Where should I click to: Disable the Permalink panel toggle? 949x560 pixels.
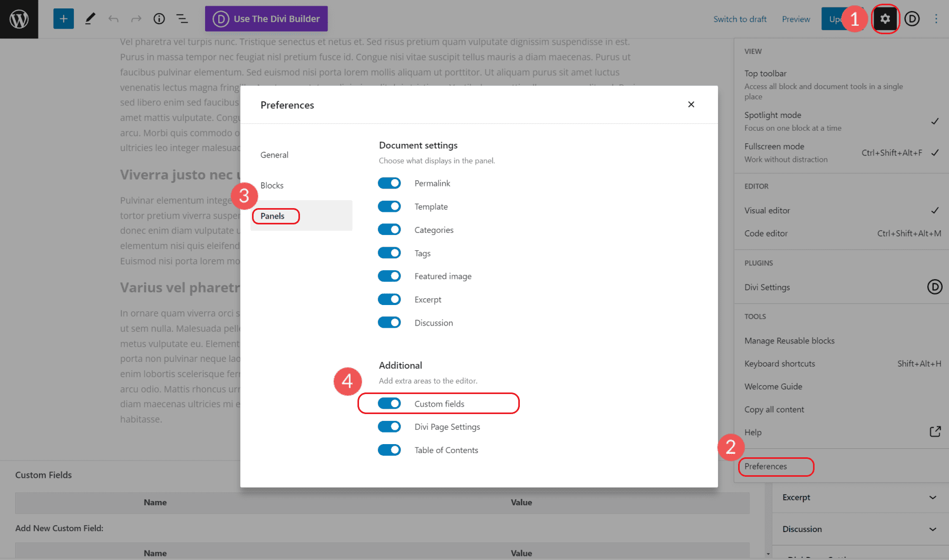coord(389,183)
